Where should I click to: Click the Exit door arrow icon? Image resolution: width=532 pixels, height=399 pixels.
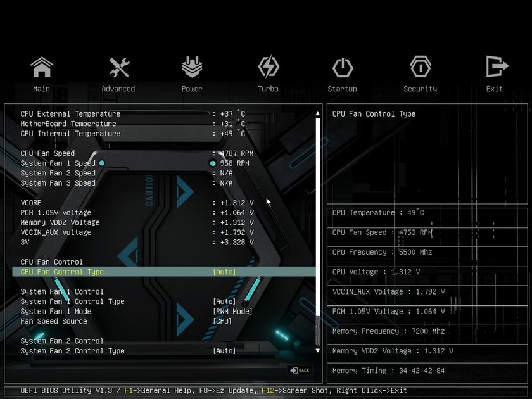[x=497, y=66]
